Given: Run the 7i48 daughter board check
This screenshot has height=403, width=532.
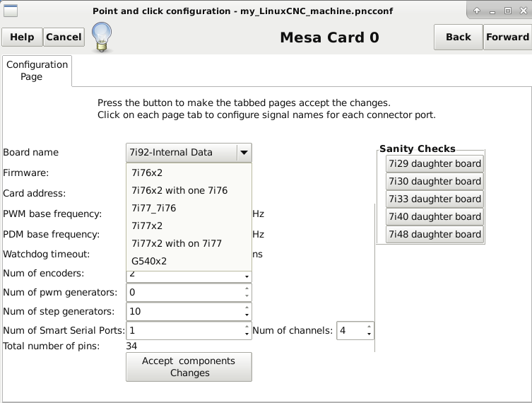Looking at the screenshot, I should tap(435, 235).
